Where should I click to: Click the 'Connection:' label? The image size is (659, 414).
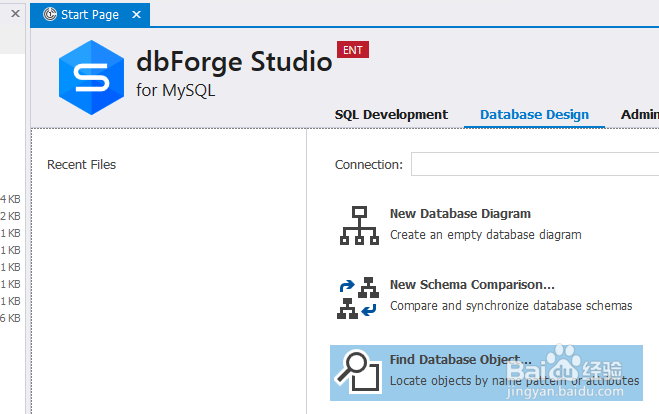pos(369,164)
